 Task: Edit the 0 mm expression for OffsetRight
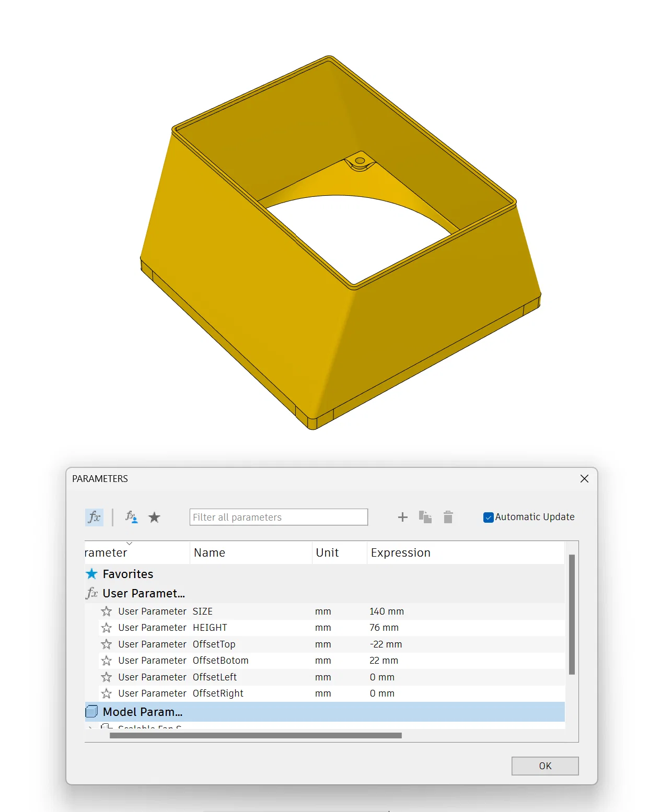[382, 693]
